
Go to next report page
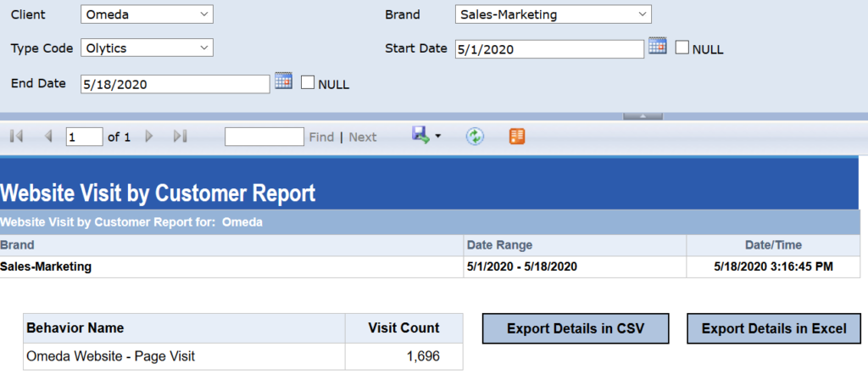(149, 137)
